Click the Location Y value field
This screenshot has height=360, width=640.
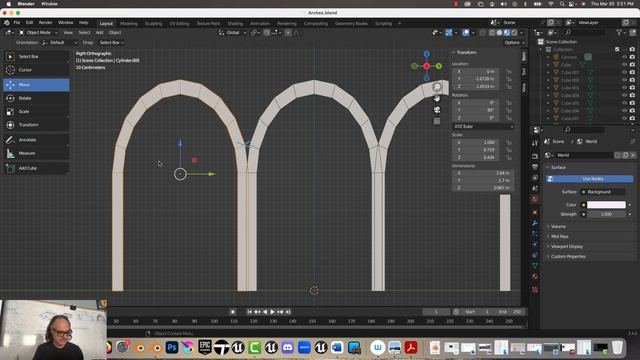(477, 79)
